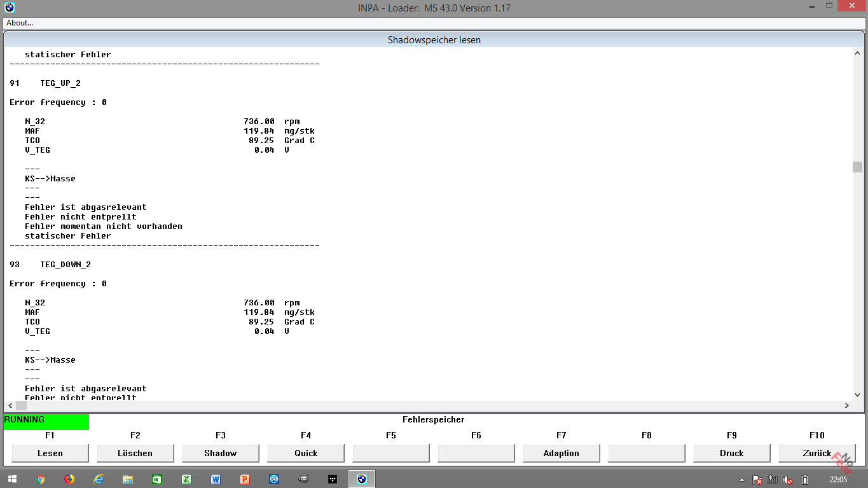Screen dimensions: 868x488
Task: Open Internet Explorer from the taskbar
Action: click(x=99, y=479)
